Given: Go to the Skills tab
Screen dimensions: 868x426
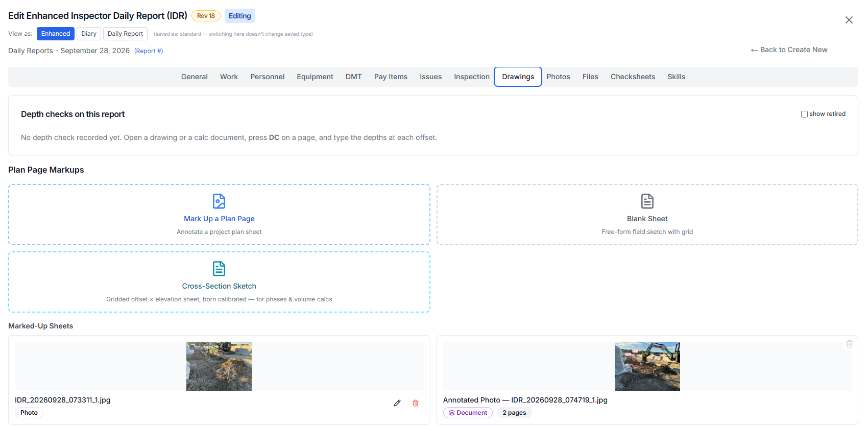Looking at the screenshot, I should pyautogui.click(x=676, y=77).
